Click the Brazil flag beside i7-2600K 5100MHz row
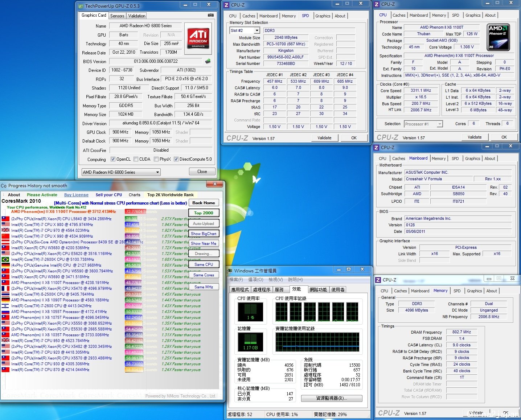 5,259
